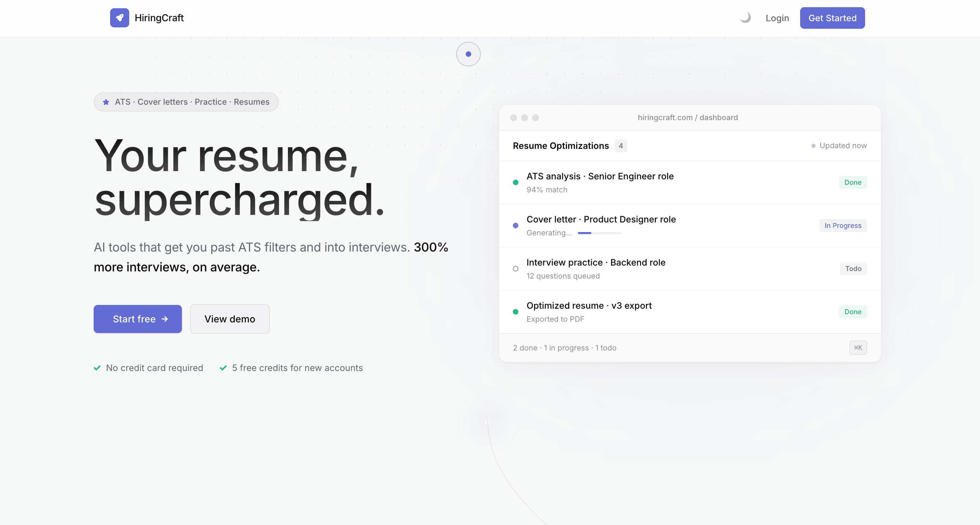Click the purple status dot beside Cover letter
Screen dimensions: 980x525
516,226
